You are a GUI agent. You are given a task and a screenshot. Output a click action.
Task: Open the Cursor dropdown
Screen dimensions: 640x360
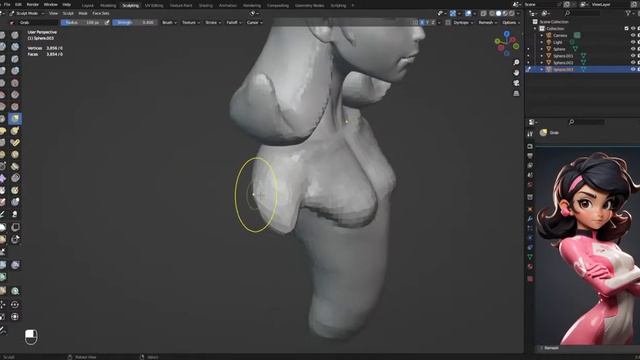254,22
